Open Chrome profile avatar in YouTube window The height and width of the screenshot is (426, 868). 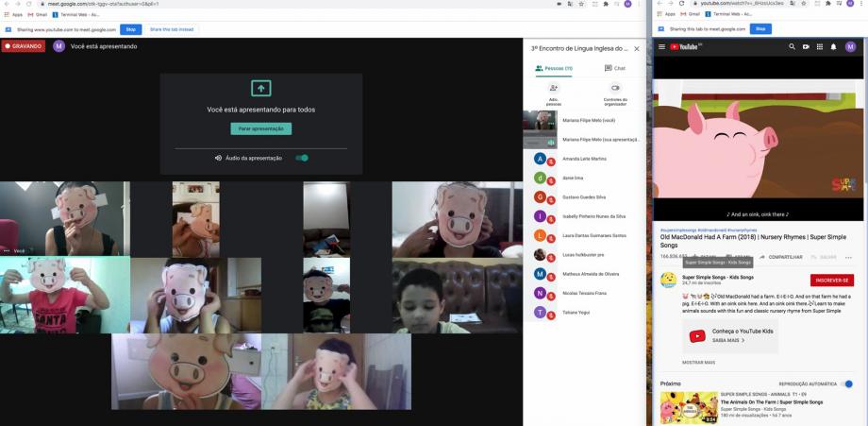(x=850, y=4)
